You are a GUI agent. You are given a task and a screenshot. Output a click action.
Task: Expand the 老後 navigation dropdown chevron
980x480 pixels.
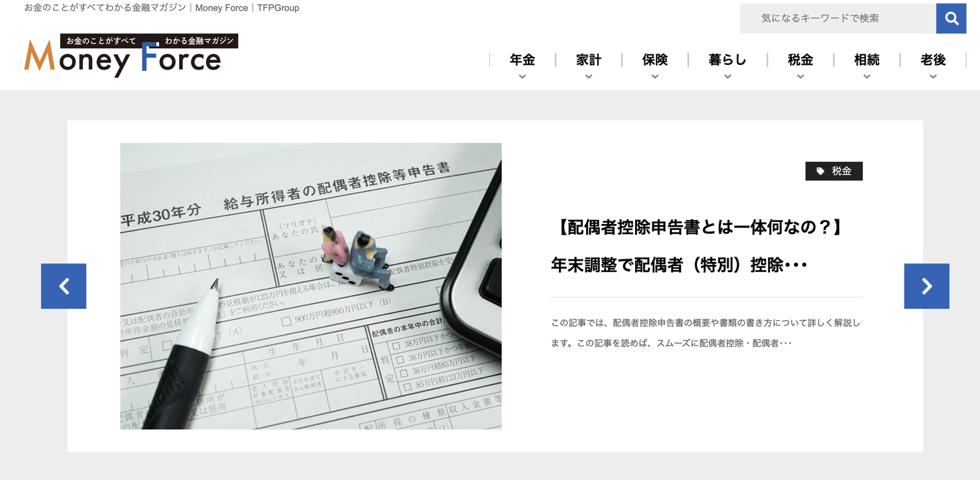click(933, 77)
